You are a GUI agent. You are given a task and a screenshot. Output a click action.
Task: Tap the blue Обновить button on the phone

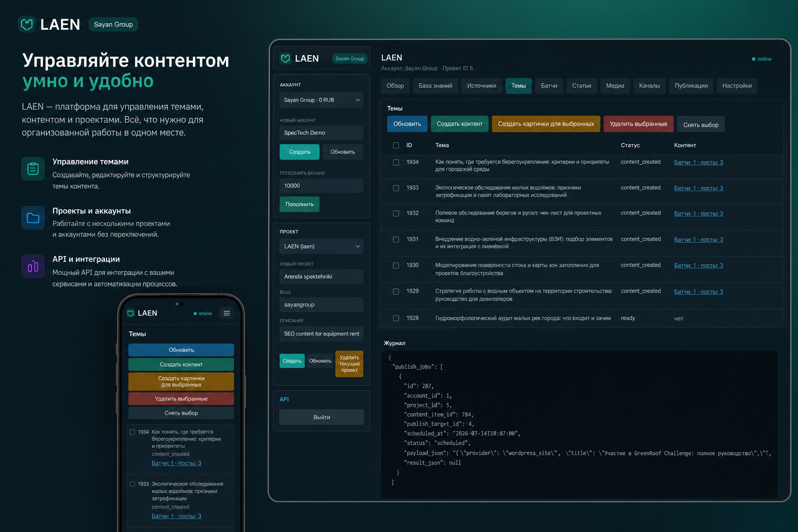[181, 350]
